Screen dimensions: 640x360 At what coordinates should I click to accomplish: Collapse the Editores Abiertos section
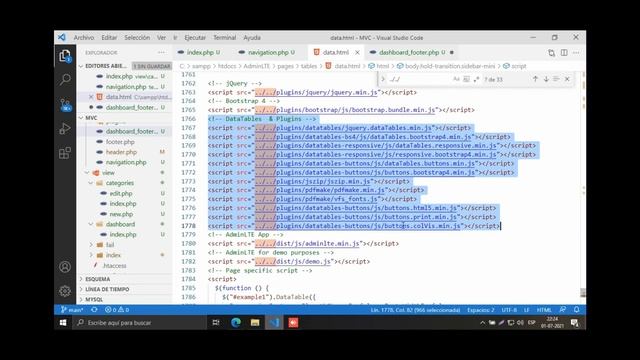point(81,66)
